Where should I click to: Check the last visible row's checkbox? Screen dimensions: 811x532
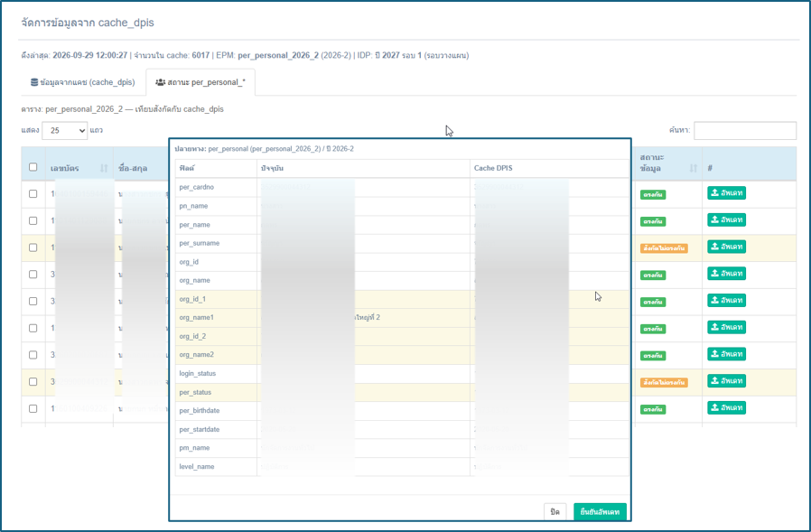tap(33, 409)
